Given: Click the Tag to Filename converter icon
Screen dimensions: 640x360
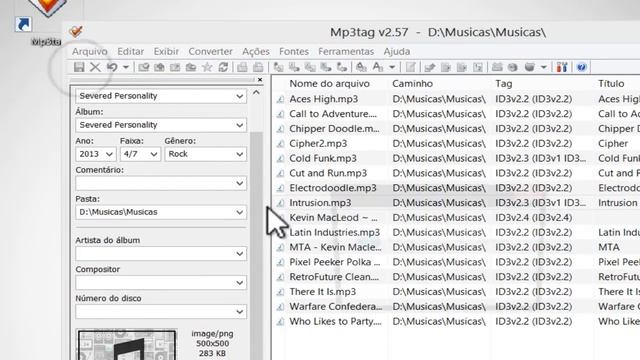Looking at the screenshot, I should point(278,67).
